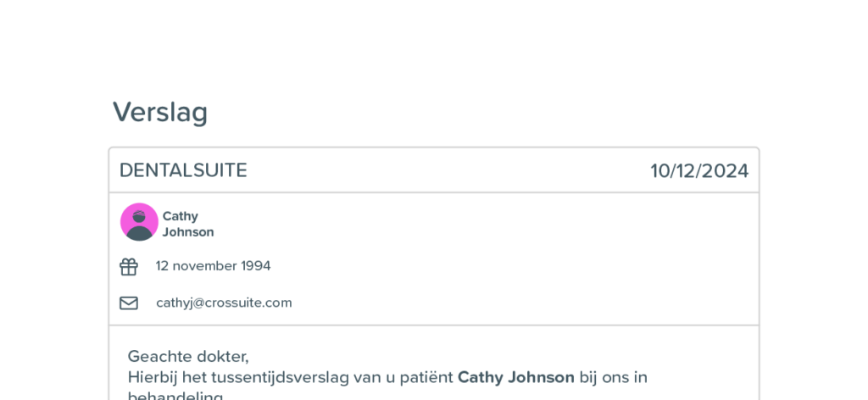Screen dimensions: 868x400
Task: Click the partially visible behandeling line
Action: point(176,396)
